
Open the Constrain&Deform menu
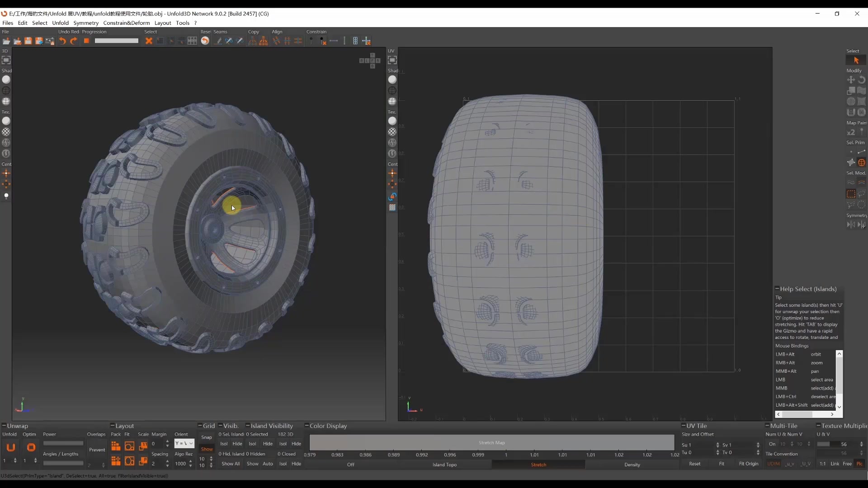(126, 23)
